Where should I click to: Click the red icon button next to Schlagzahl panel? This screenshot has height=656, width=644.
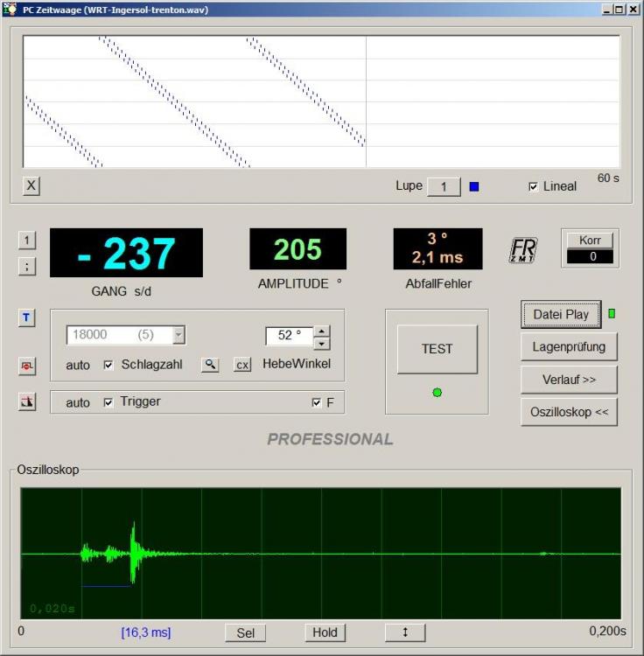pos(27,366)
